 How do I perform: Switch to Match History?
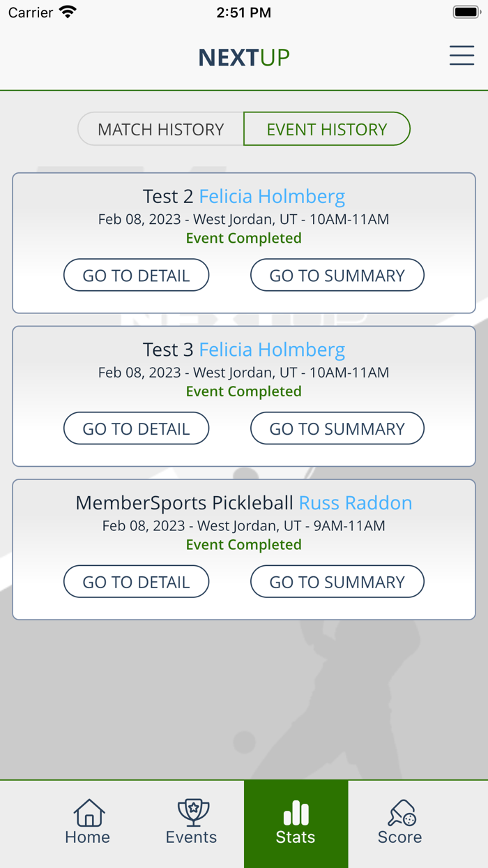(161, 128)
